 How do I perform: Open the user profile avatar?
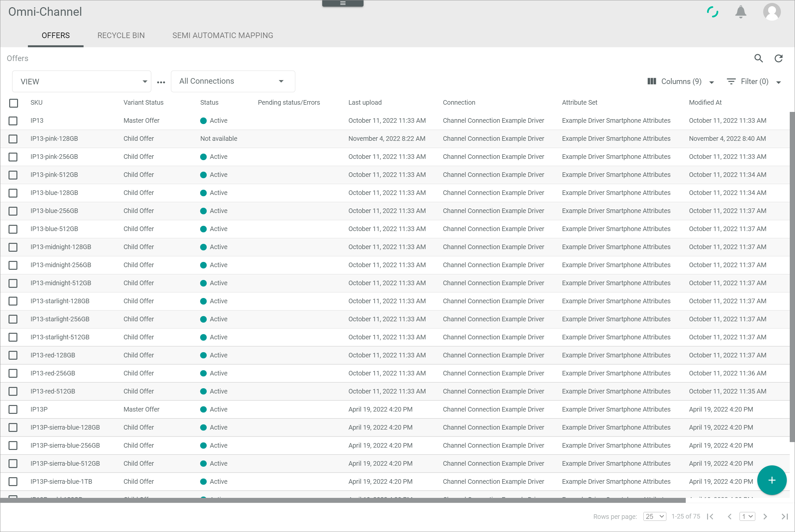[x=772, y=12]
